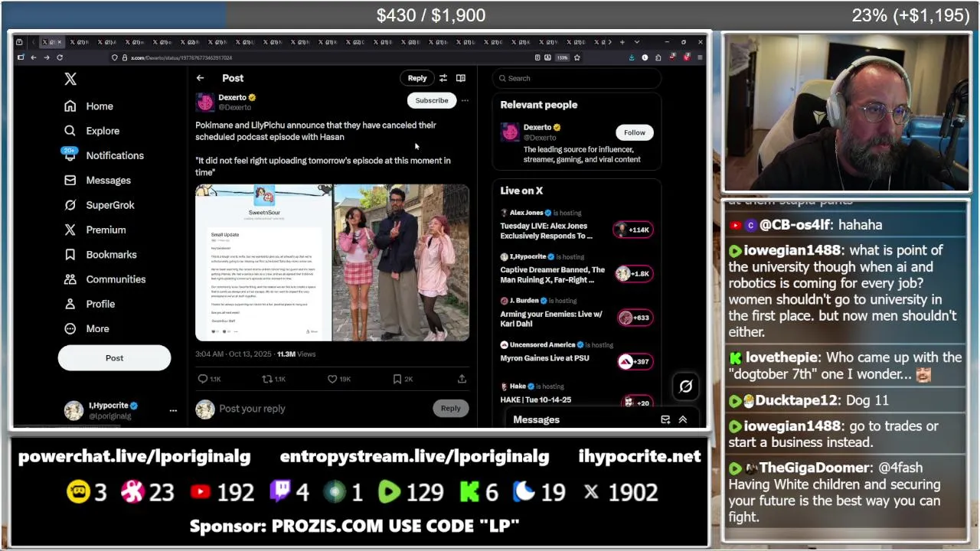Bookmark page with the star icon in address bar

577,57
